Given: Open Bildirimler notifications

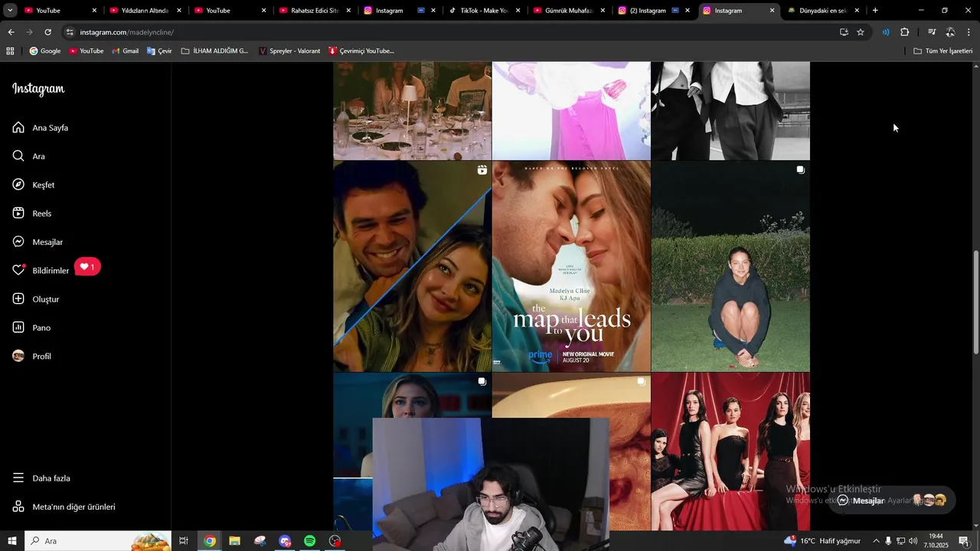Looking at the screenshot, I should pyautogui.click(x=41, y=270).
